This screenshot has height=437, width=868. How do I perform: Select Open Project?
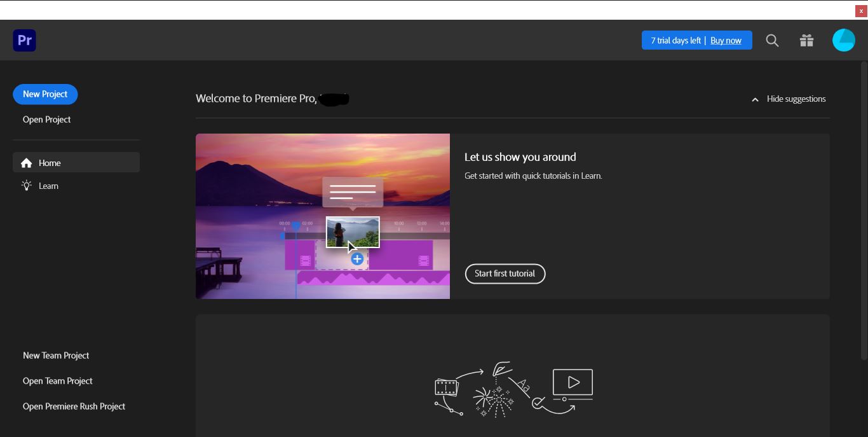pyautogui.click(x=46, y=120)
